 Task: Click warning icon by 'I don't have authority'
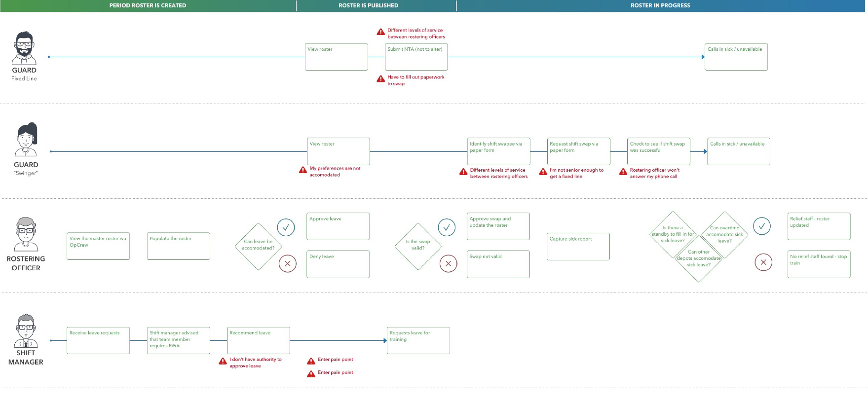(x=223, y=362)
